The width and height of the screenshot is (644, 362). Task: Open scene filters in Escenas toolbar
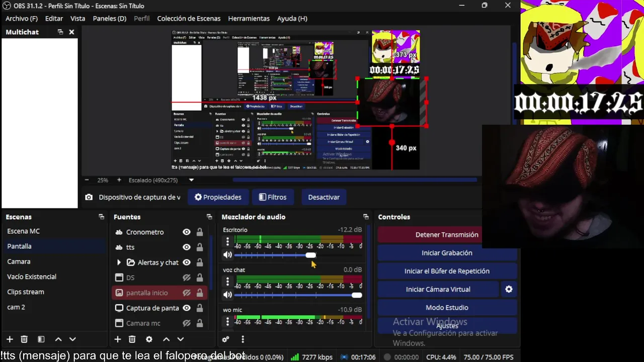point(41,339)
